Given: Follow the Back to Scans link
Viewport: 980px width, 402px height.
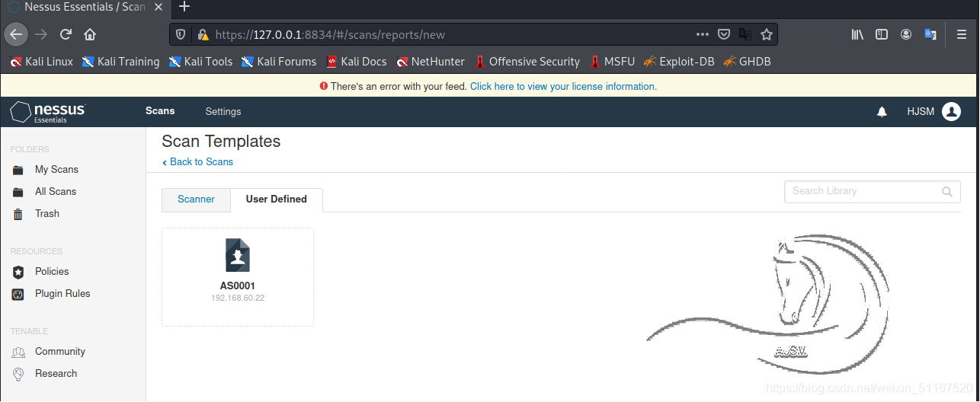Looking at the screenshot, I should (x=198, y=162).
